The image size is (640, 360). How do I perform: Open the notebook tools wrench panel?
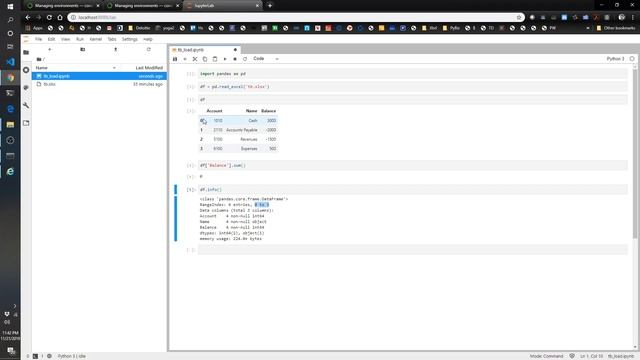[26, 105]
